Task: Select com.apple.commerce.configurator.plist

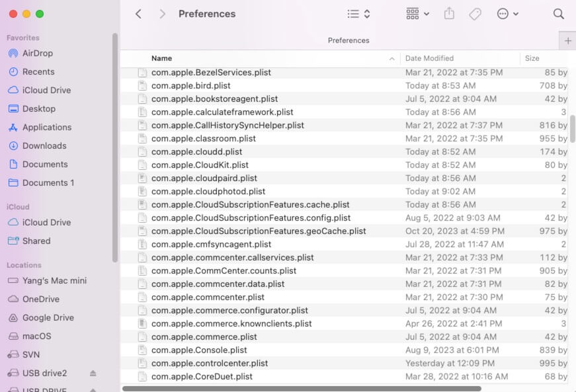Action: [229, 311]
